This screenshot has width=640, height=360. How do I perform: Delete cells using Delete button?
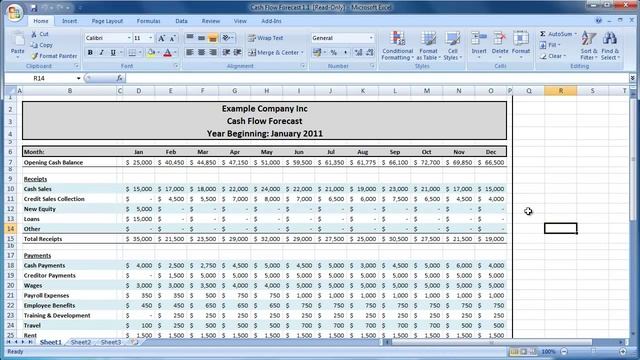coord(500,45)
